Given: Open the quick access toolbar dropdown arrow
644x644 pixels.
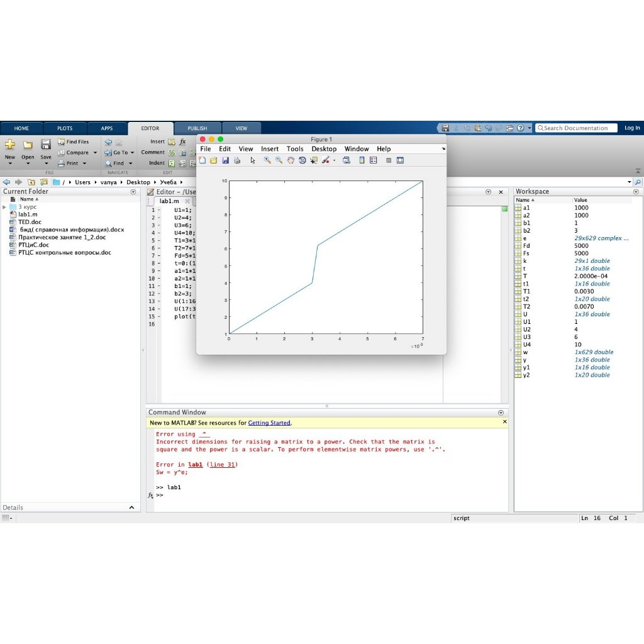Looking at the screenshot, I should [x=530, y=128].
